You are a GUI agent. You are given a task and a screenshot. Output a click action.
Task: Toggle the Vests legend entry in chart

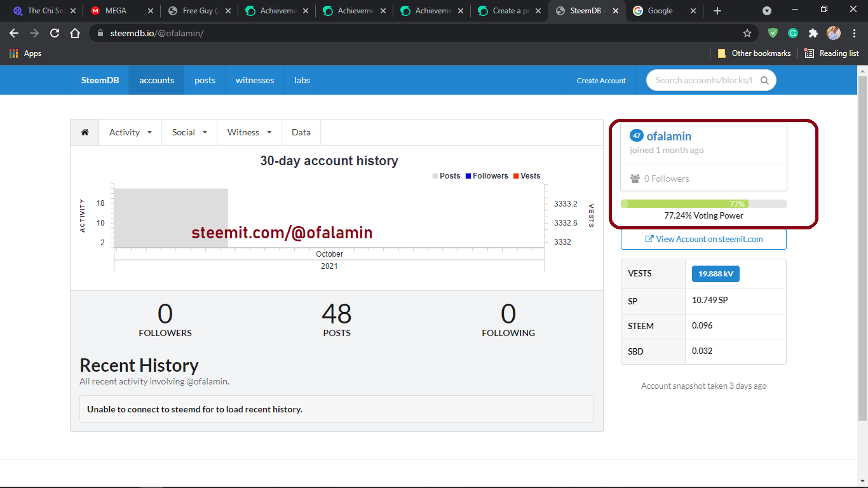(527, 176)
